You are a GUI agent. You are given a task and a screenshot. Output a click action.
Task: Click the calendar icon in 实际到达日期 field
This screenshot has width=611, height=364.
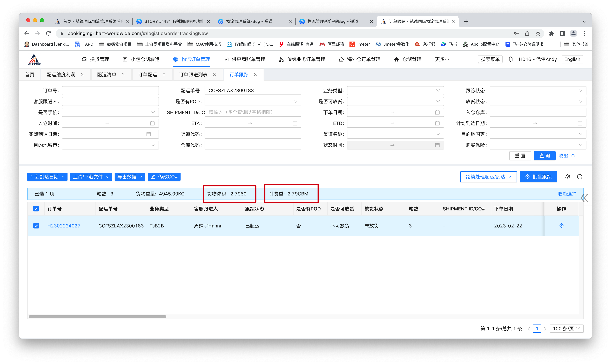[x=149, y=134]
